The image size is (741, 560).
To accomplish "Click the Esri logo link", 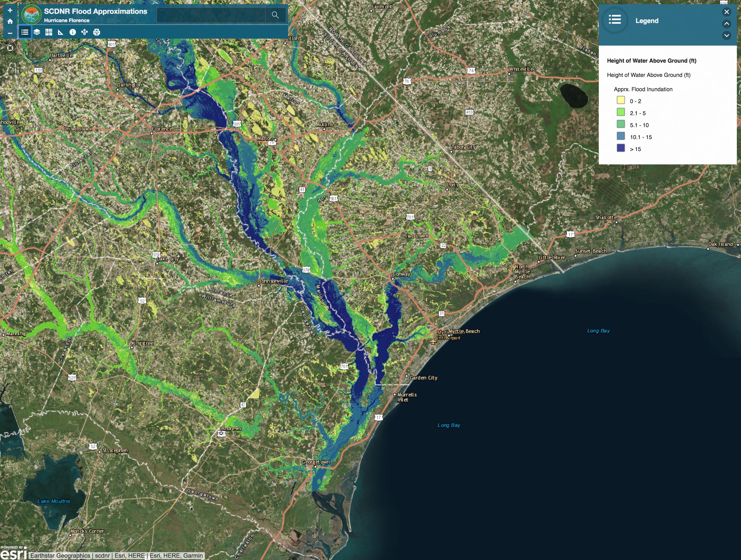I will [13, 553].
